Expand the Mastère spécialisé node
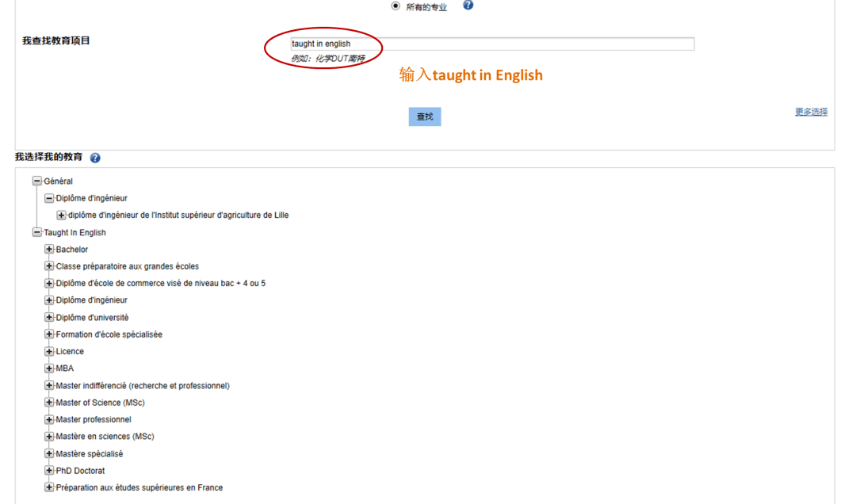Screen dimensions: 856x504 click(x=49, y=454)
